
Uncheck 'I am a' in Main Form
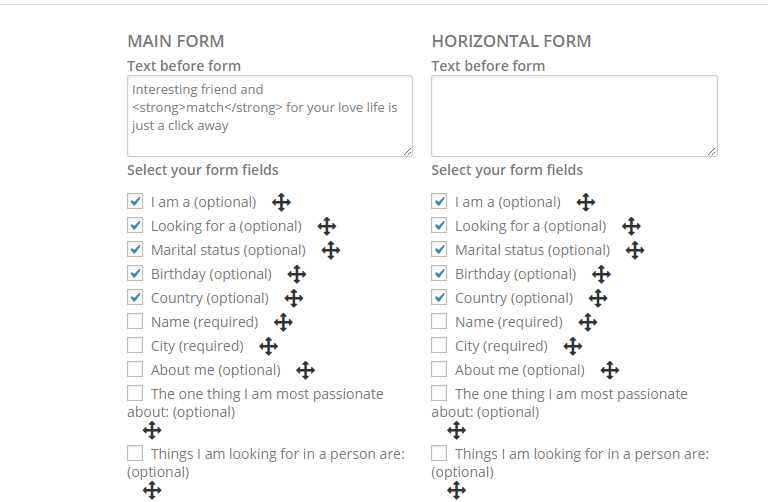135,202
